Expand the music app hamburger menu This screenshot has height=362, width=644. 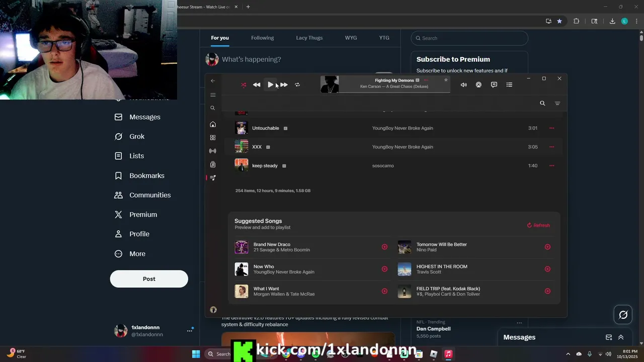(213, 95)
